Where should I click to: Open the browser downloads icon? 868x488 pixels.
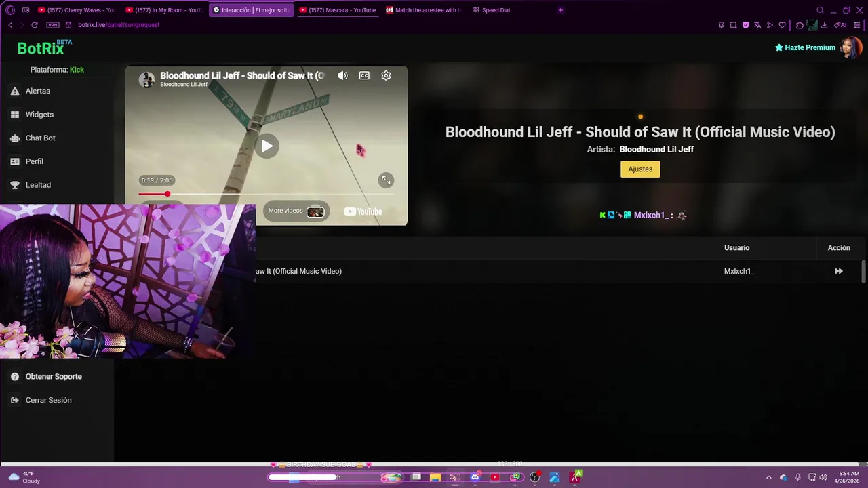(824, 25)
